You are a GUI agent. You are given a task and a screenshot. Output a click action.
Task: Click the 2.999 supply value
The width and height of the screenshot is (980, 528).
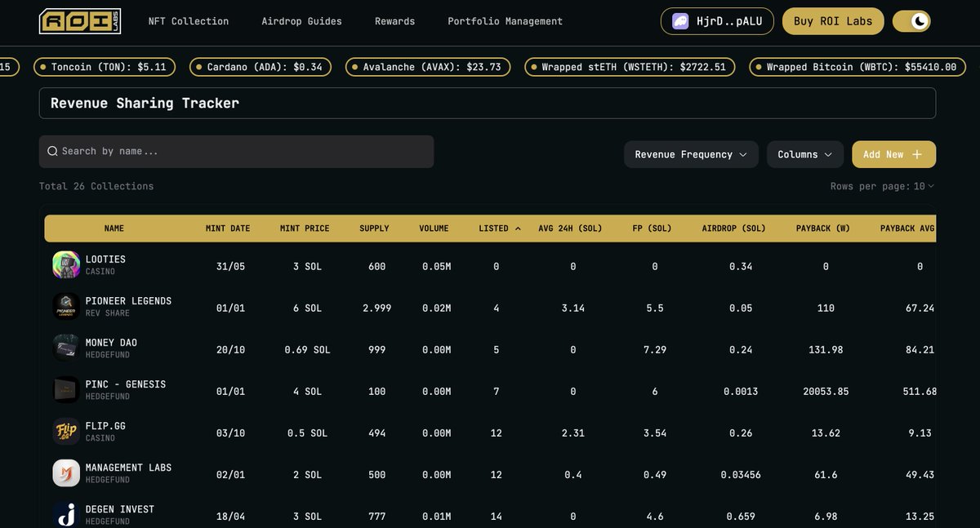pos(377,308)
